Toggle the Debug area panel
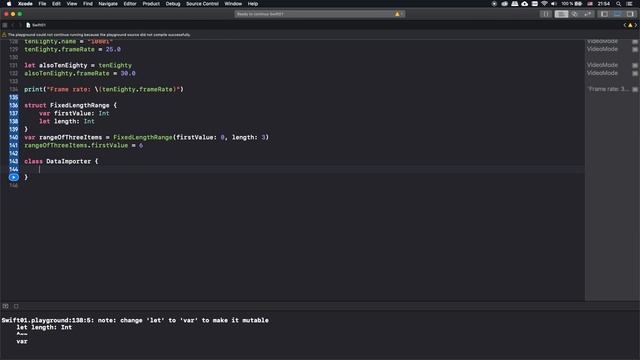 [617, 14]
